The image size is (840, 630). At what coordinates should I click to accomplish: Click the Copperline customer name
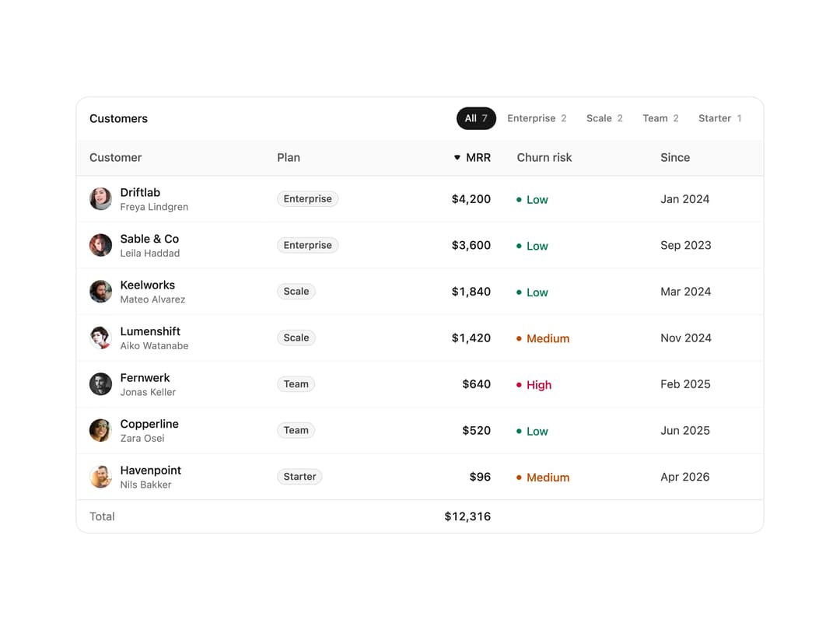click(149, 424)
